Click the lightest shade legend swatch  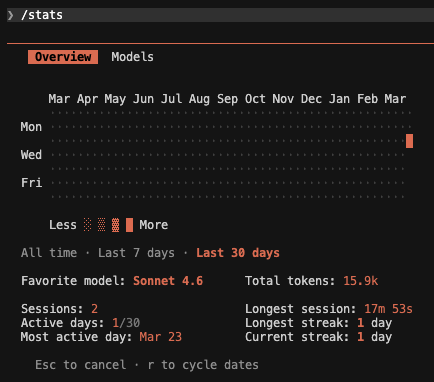(87, 225)
